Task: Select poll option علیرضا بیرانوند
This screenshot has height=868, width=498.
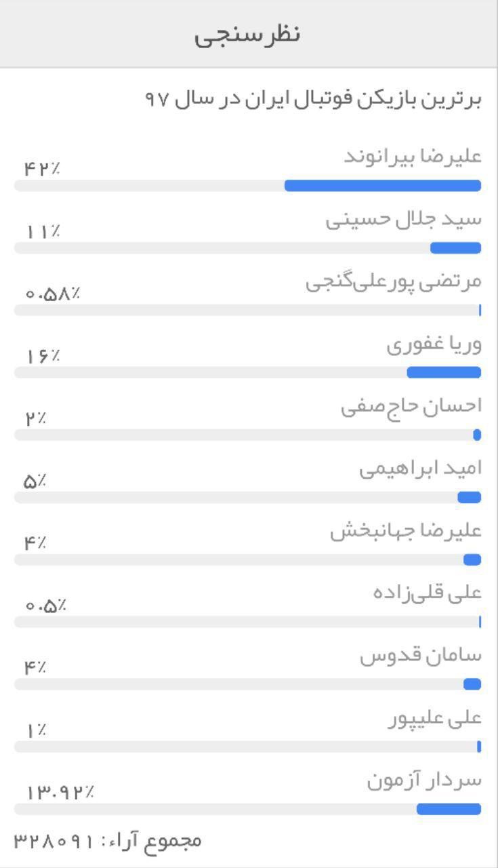Action: (x=413, y=157)
